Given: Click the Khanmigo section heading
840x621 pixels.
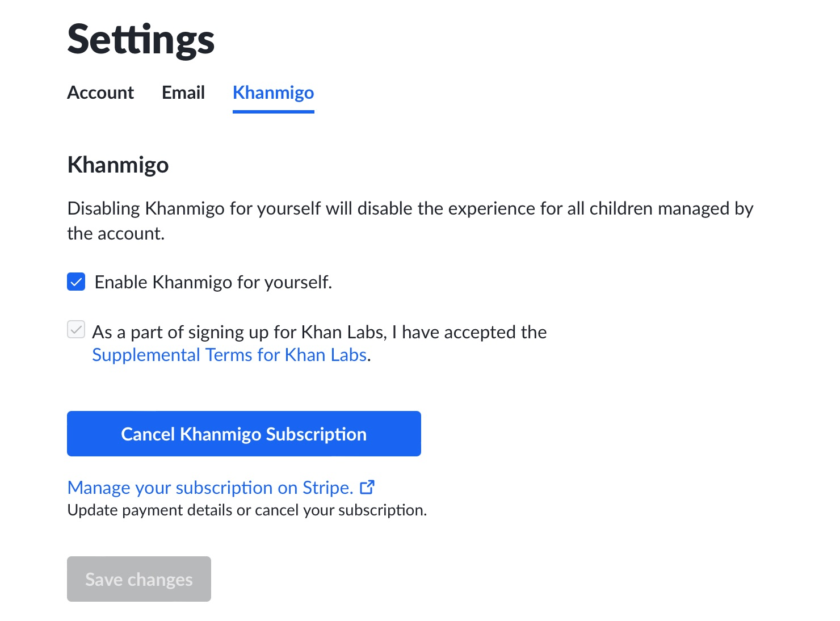Looking at the screenshot, I should 117,164.
